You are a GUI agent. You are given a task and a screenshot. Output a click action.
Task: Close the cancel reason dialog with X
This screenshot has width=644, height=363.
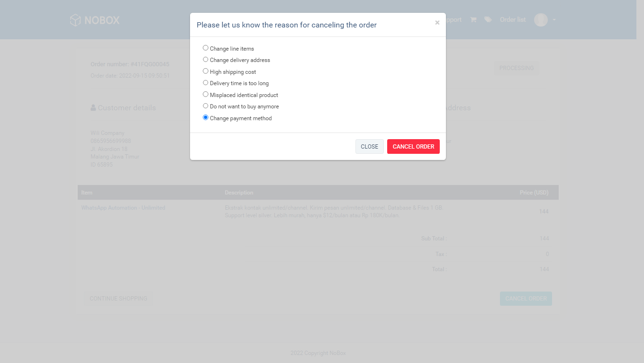point(437,23)
